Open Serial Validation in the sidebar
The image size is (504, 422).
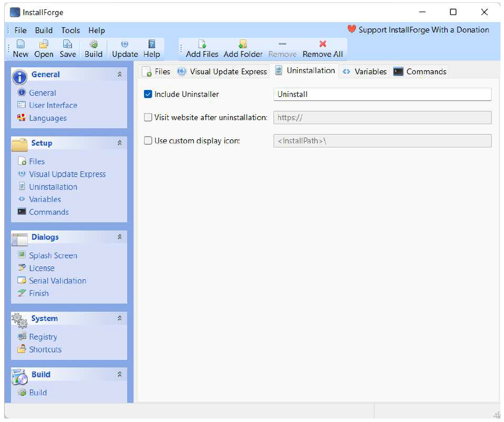pos(57,281)
